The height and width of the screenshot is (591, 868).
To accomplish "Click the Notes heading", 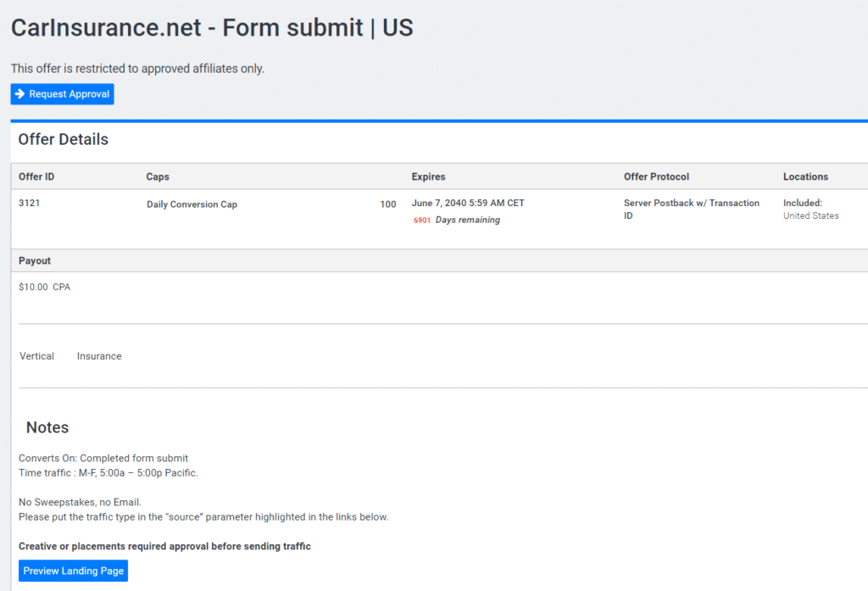I will [47, 427].
